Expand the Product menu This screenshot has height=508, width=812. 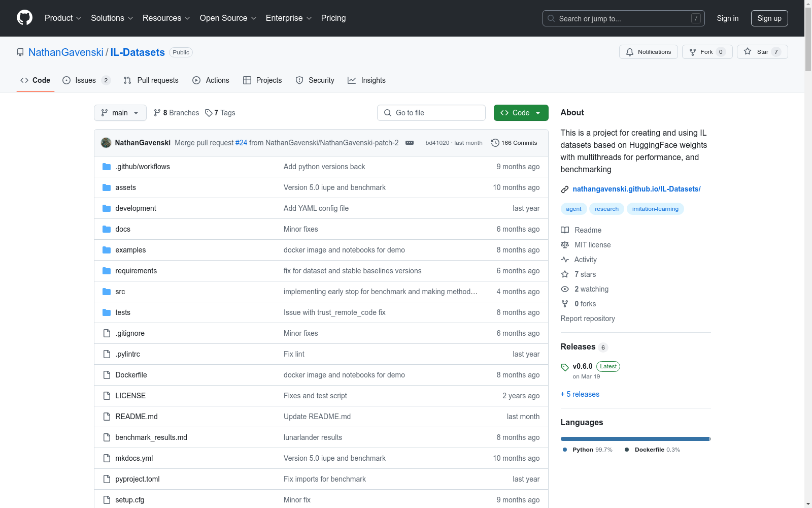pyautogui.click(x=63, y=18)
